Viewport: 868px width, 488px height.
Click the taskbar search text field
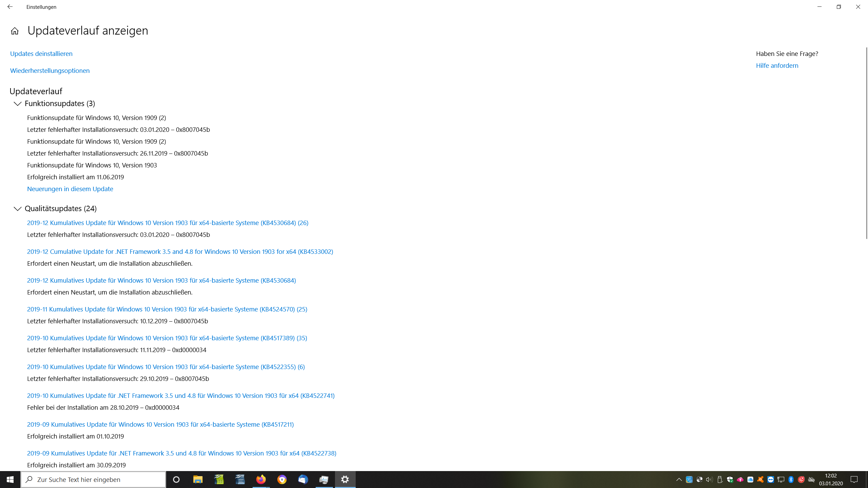click(94, 479)
